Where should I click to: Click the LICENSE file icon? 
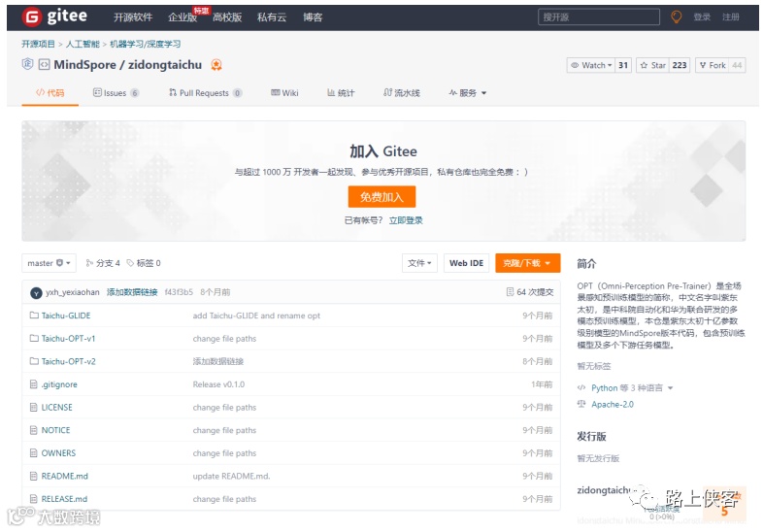click(x=34, y=407)
